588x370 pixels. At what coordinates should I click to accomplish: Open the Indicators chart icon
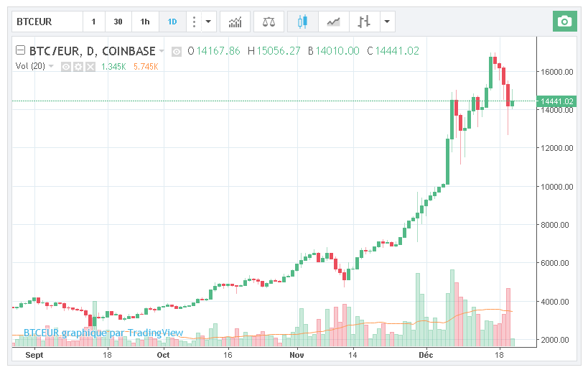(x=235, y=22)
